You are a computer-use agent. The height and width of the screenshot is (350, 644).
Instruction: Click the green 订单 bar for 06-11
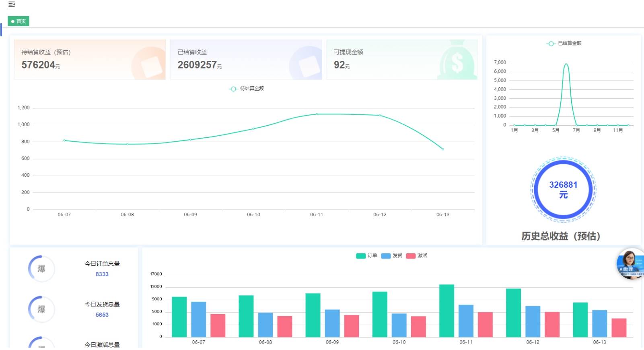click(446, 311)
